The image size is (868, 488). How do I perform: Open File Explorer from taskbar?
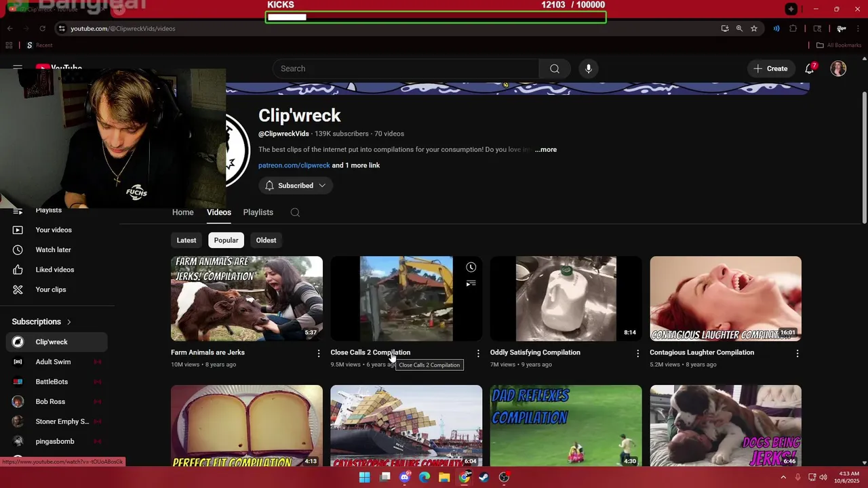pyautogui.click(x=444, y=477)
